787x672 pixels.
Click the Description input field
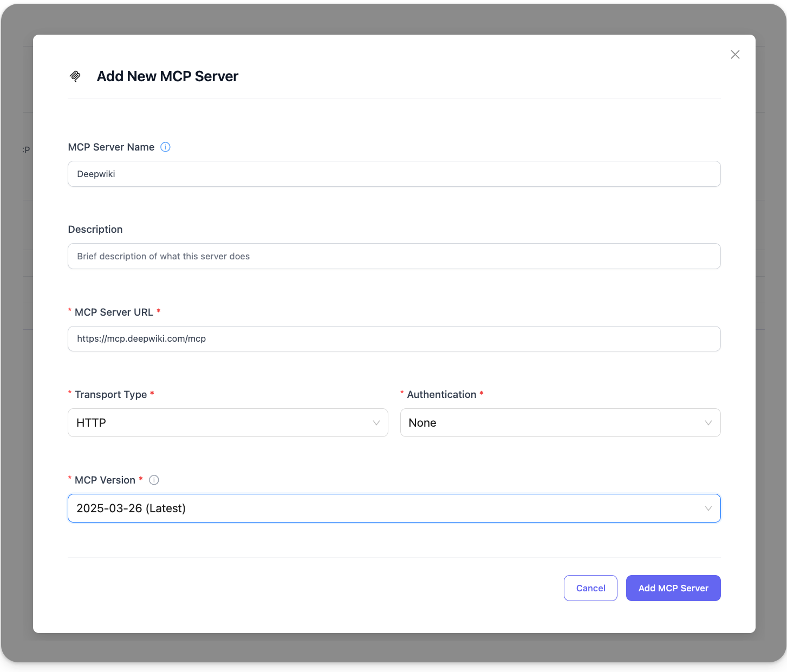[x=394, y=256]
